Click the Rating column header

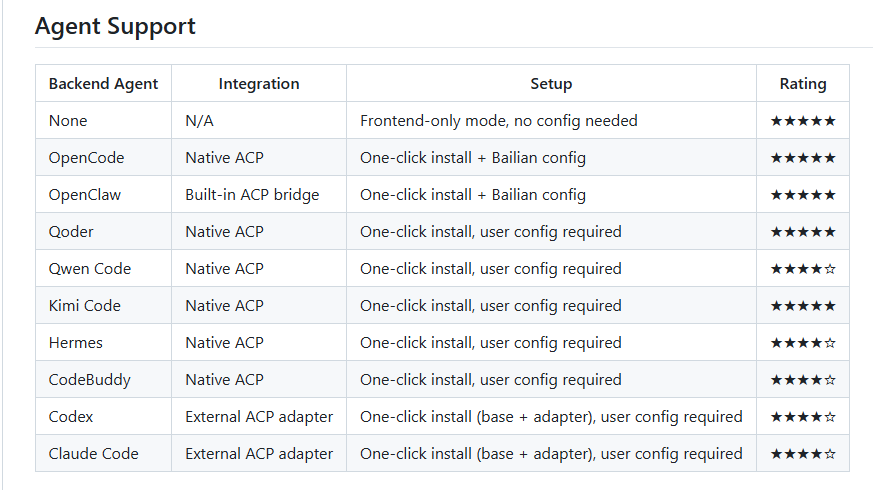click(803, 83)
